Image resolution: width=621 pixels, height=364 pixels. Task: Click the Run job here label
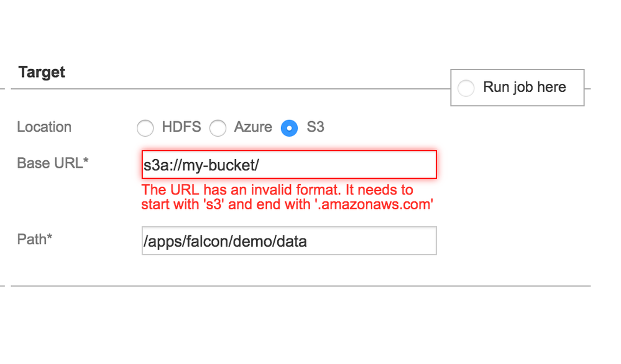click(525, 88)
